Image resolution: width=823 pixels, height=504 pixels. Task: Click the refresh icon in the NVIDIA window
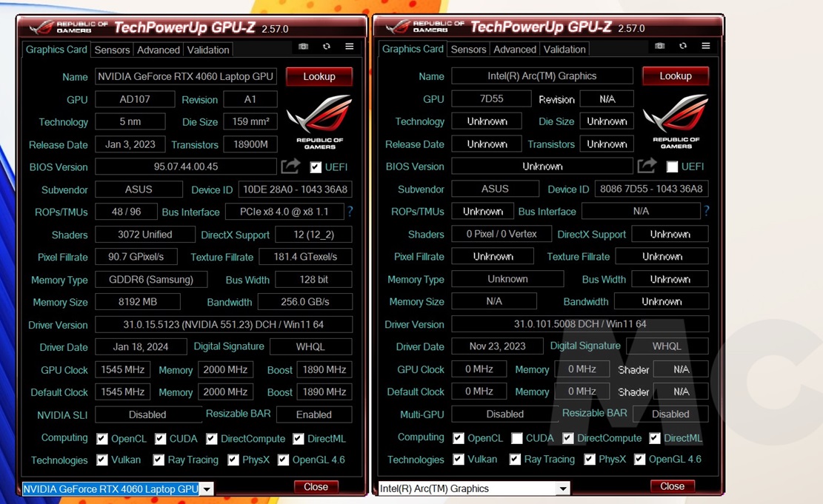326,47
